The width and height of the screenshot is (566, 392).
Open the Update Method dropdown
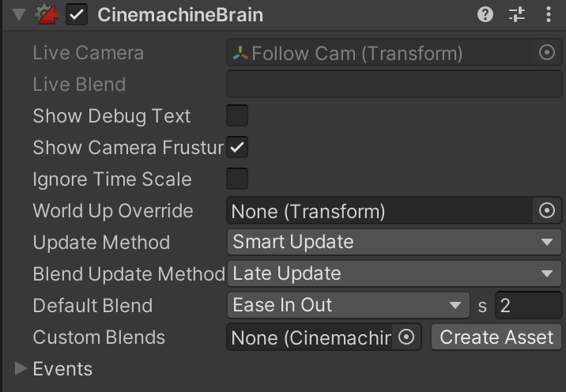click(393, 243)
